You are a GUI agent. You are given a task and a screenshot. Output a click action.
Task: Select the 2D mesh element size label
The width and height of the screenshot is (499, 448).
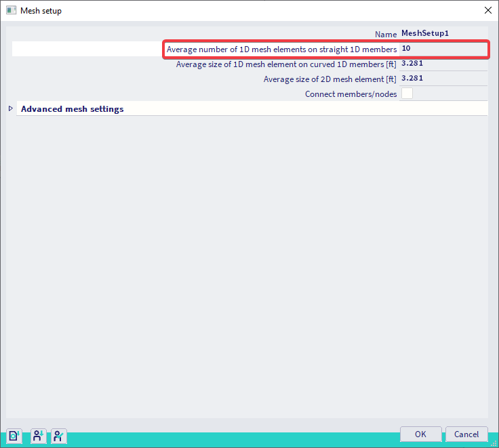click(x=330, y=79)
